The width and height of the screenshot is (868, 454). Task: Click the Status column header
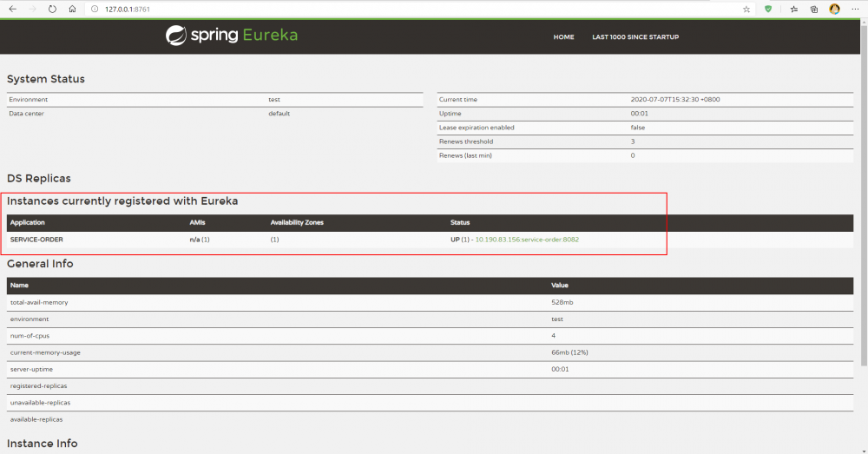[460, 222]
